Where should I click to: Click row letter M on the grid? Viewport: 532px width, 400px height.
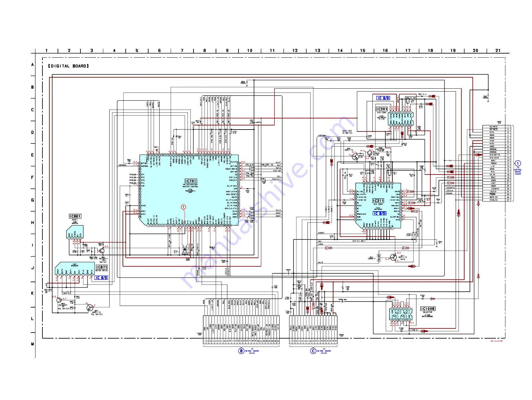pos(32,344)
